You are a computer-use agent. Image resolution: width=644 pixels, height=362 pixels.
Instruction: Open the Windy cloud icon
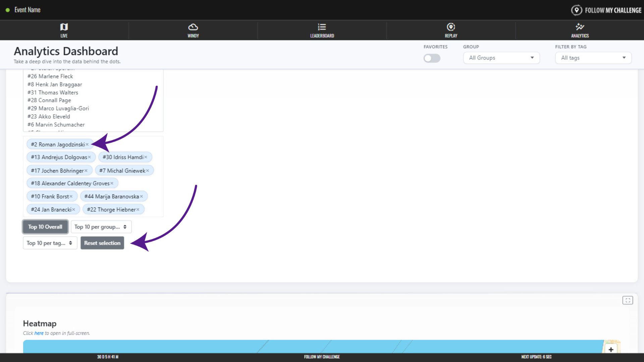click(193, 27)
